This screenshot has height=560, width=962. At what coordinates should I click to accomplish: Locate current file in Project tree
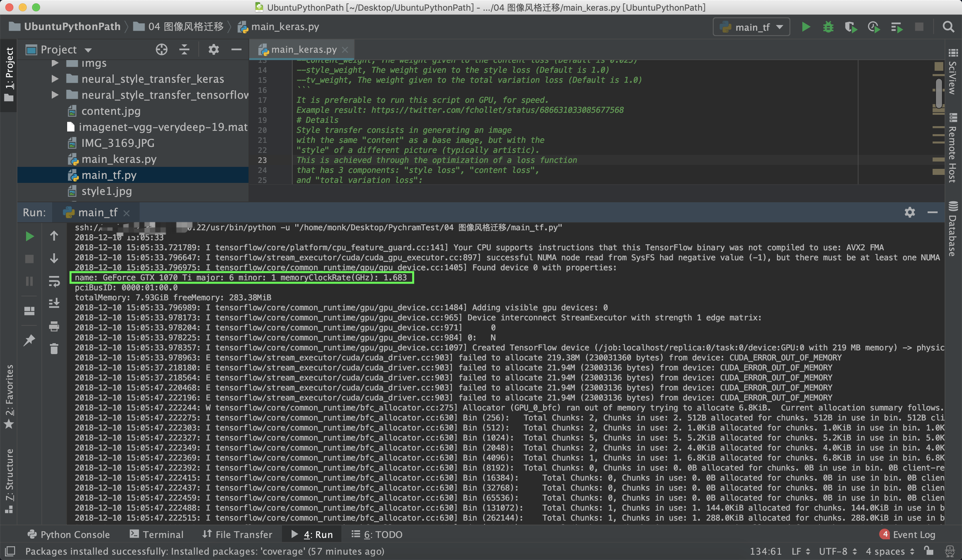tap(161, 50)
